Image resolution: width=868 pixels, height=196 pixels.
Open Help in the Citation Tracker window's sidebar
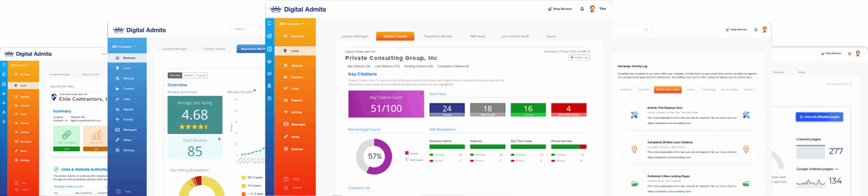point(292,179)
